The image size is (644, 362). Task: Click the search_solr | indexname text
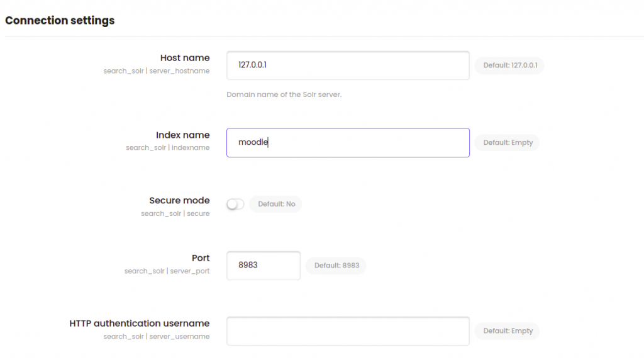click(167, 148)
